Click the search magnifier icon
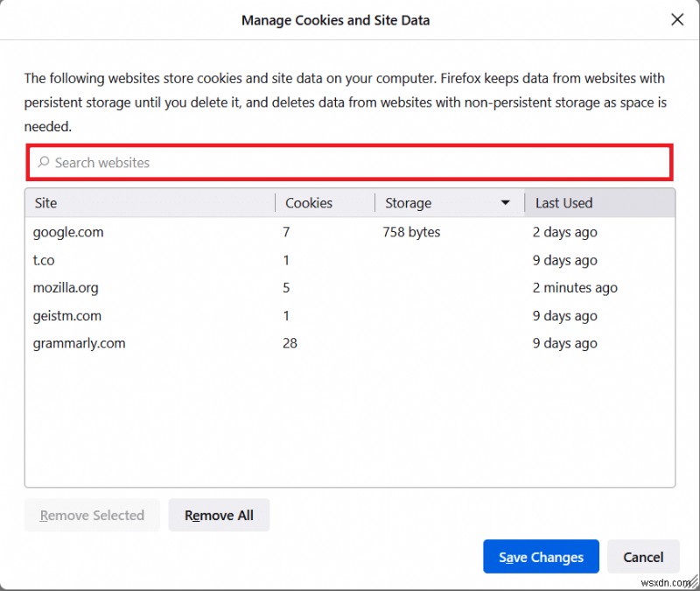 click(43, 163)
